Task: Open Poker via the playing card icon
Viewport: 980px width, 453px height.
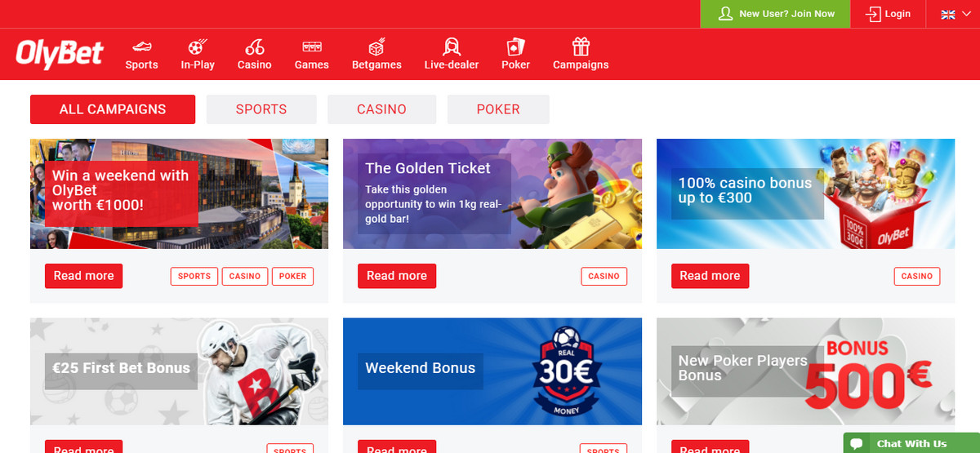Action: [515, 47]
